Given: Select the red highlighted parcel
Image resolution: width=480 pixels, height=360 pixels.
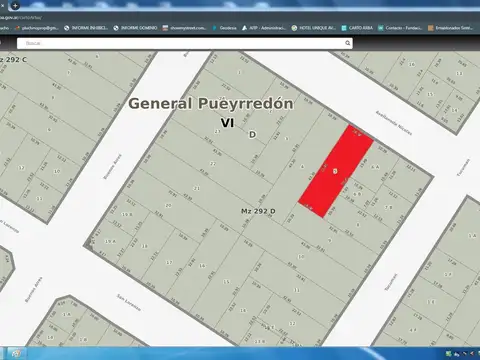Looking at the screenshot, I should [335, 171].
